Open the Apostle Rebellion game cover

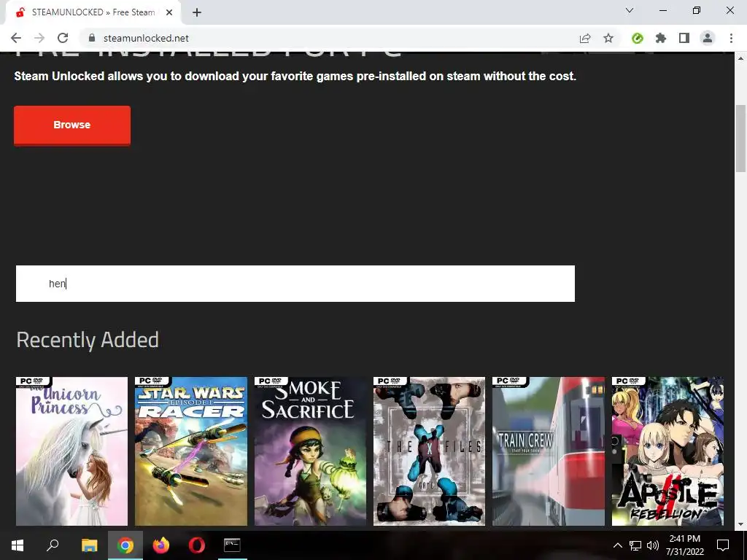click(667, 451)
